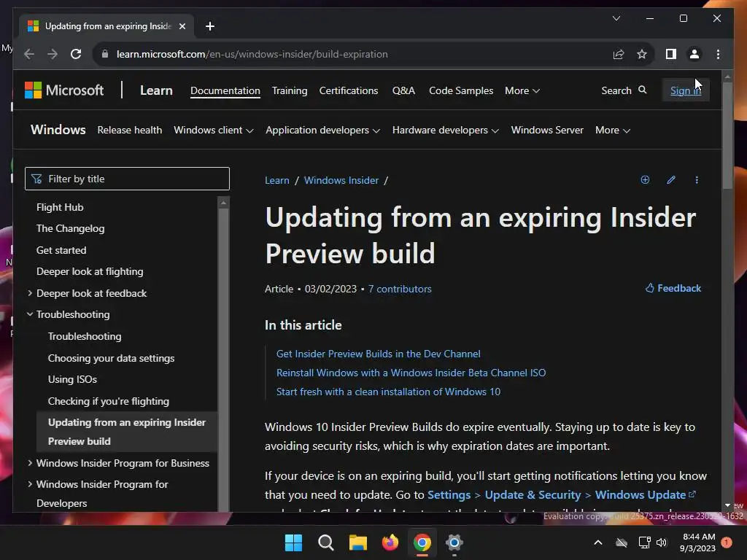747x560 pixels.
Task: Expand Windows client dropdown
Action: coord(214,130)
